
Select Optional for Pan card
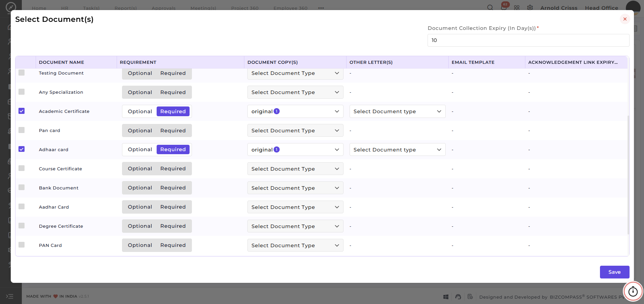(x=140, y=131)
